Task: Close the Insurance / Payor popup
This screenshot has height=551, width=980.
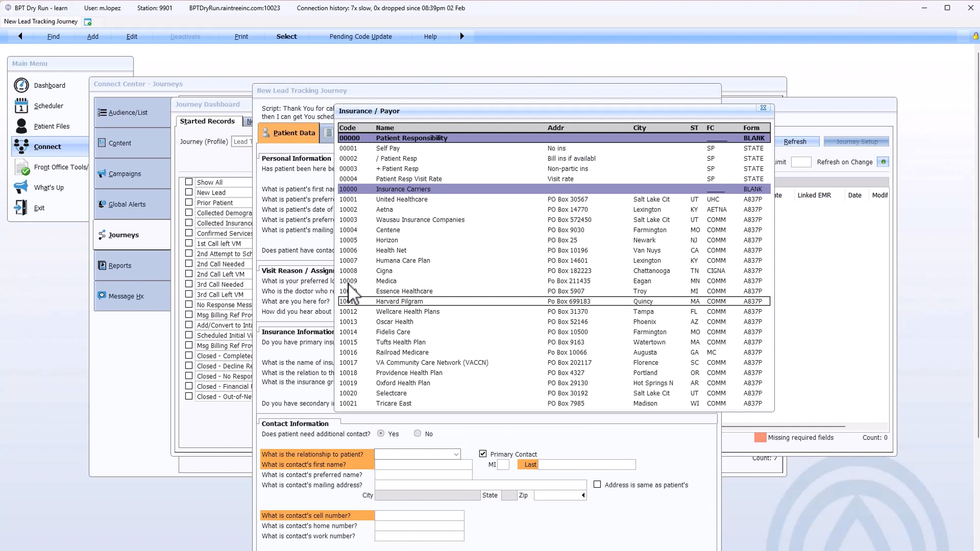Action: pyautogui.click(x=763, y=108)
